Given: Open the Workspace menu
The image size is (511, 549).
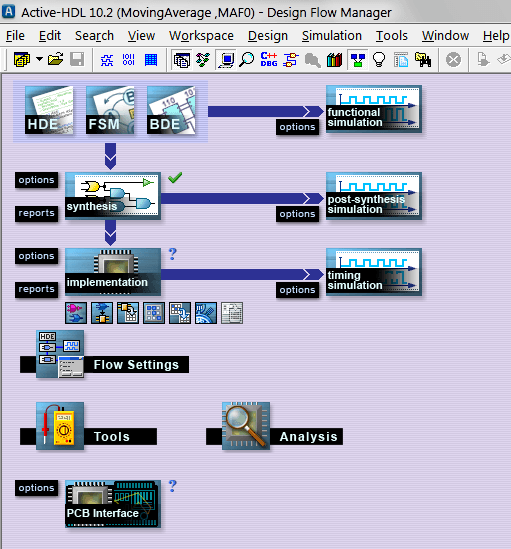Looking at the screenshot, I should tap(201, 36).
